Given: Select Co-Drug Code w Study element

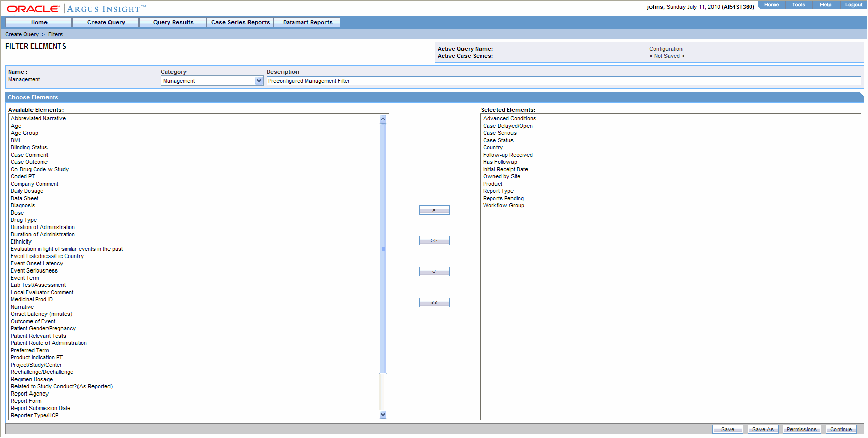Looking at the screenshot, I should (x=40, y=169).
